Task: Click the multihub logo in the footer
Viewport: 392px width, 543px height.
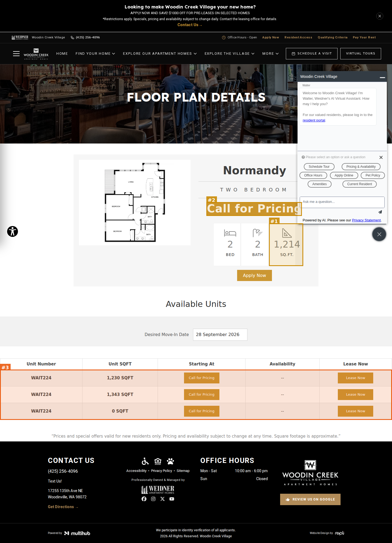Action: point(77,533)
